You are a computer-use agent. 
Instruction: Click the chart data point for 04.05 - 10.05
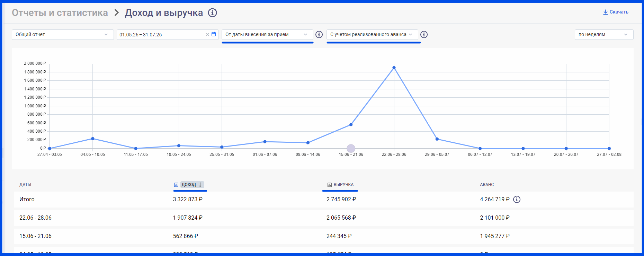pyautogui.click(x=93, y=139)
